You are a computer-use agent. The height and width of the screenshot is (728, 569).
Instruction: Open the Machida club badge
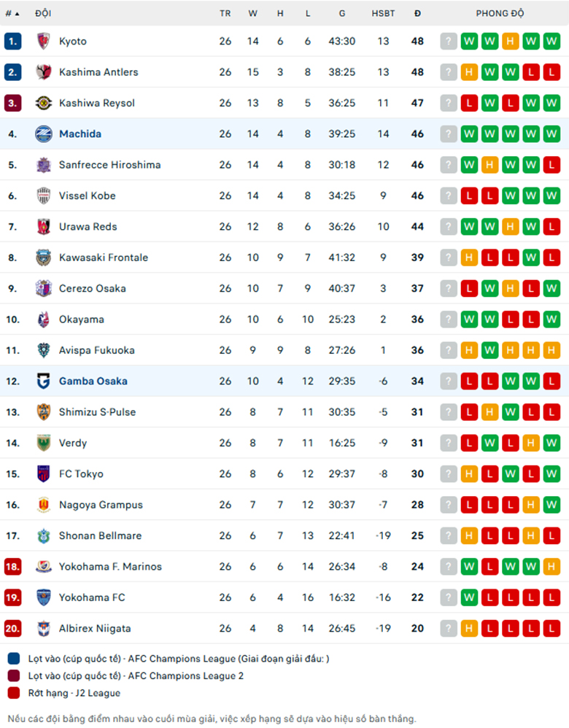[44, 133]
